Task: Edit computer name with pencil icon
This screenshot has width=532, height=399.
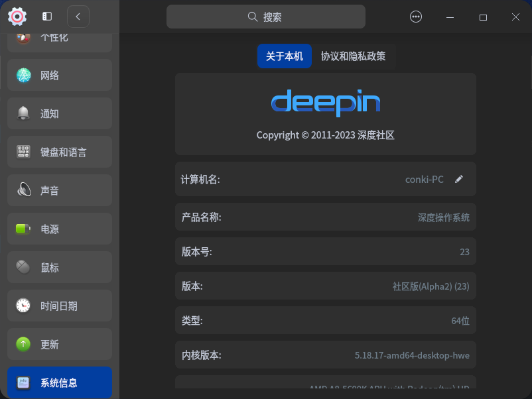Action: (x=459, y=180)
